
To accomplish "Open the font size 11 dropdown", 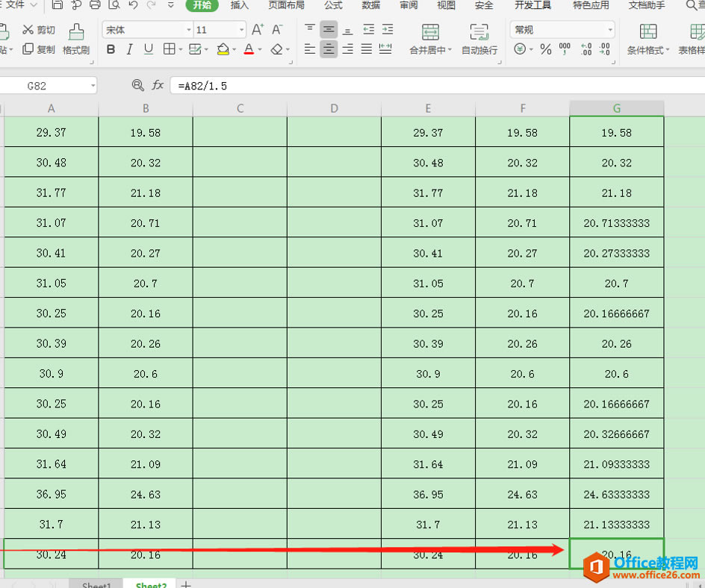I will pos(241,30).
